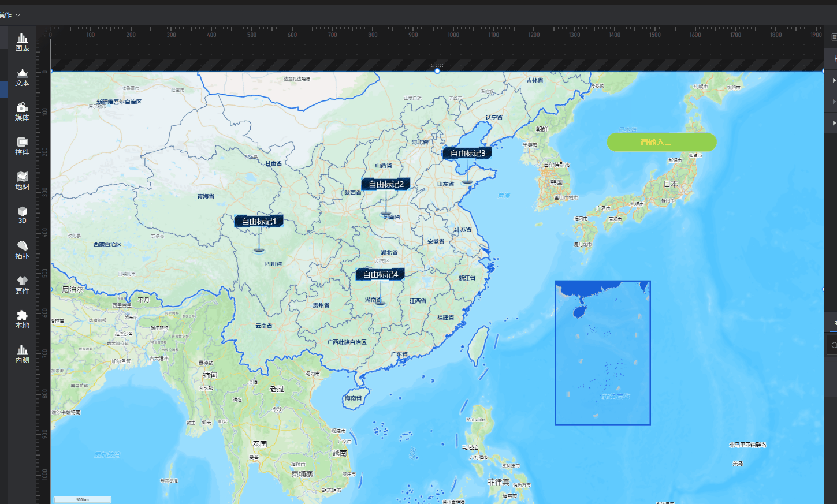Click the 河北省 label on the map

(x=420, y=142)
